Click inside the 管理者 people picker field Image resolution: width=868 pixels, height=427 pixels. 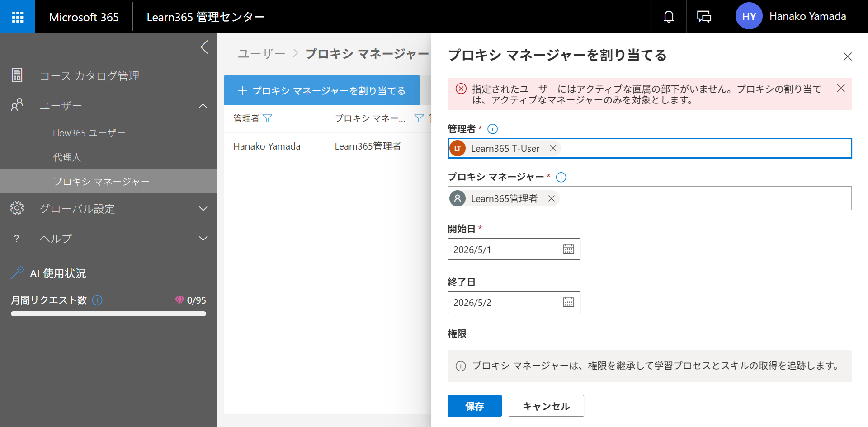pyautogui.click(x=650, y=148)
